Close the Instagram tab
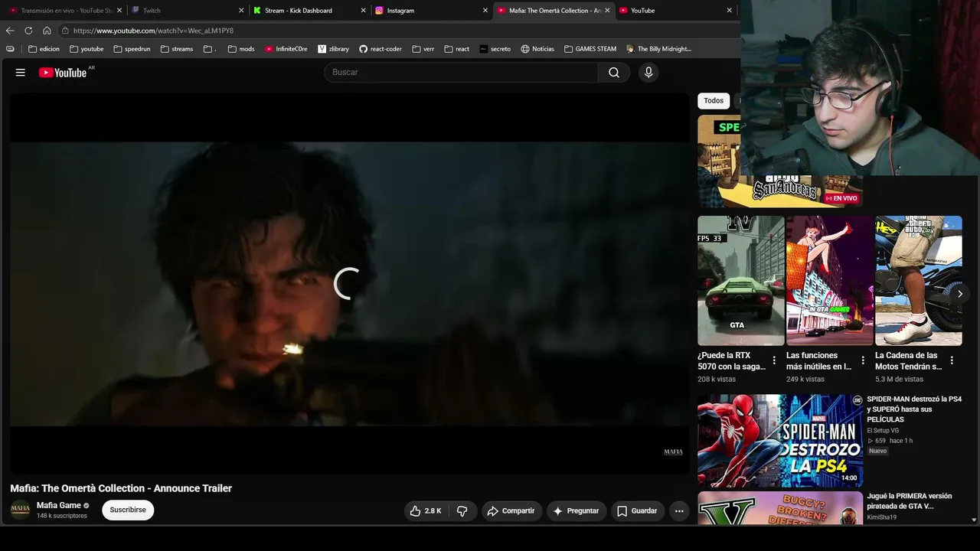 (485, 11)
